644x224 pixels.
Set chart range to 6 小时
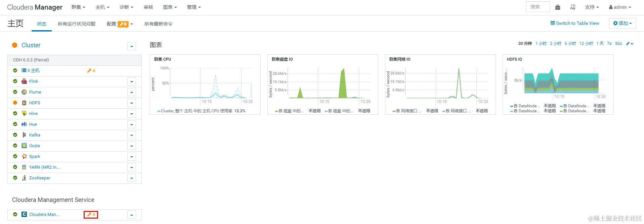coord(570,44)
